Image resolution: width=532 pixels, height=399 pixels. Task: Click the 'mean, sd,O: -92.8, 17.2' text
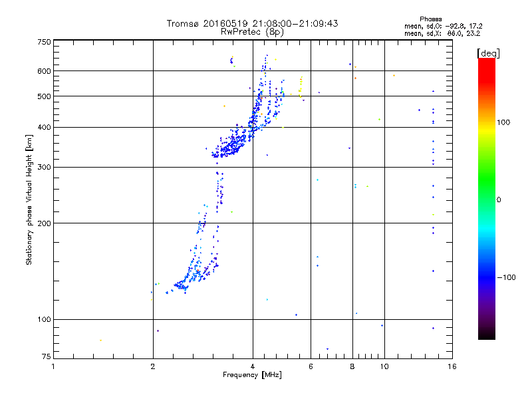[x=443, y=26]
